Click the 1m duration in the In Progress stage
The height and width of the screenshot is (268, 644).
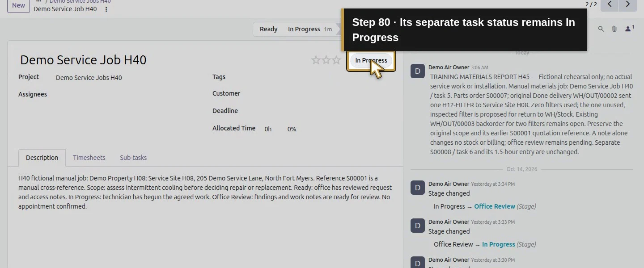[328, 29]
